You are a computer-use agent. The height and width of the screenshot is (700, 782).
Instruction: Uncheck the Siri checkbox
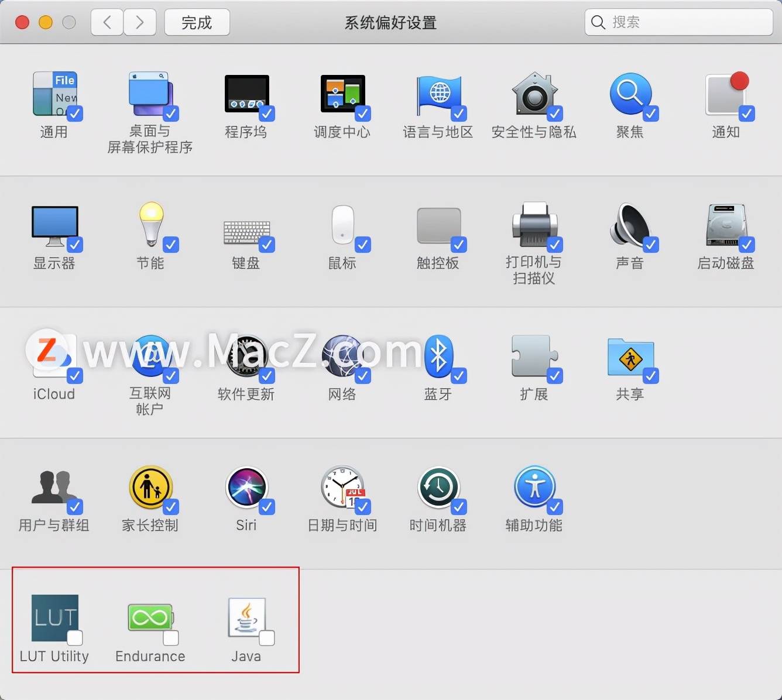[267, 507]
